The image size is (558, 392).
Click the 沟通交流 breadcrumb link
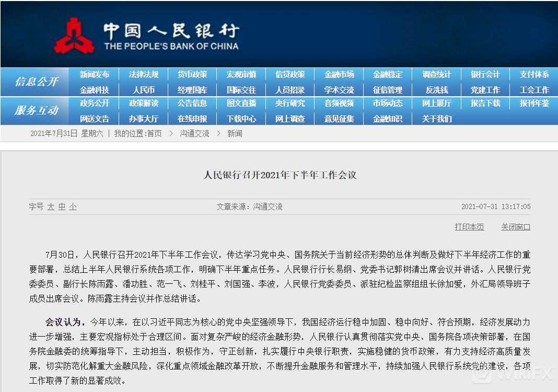[194, 134]
